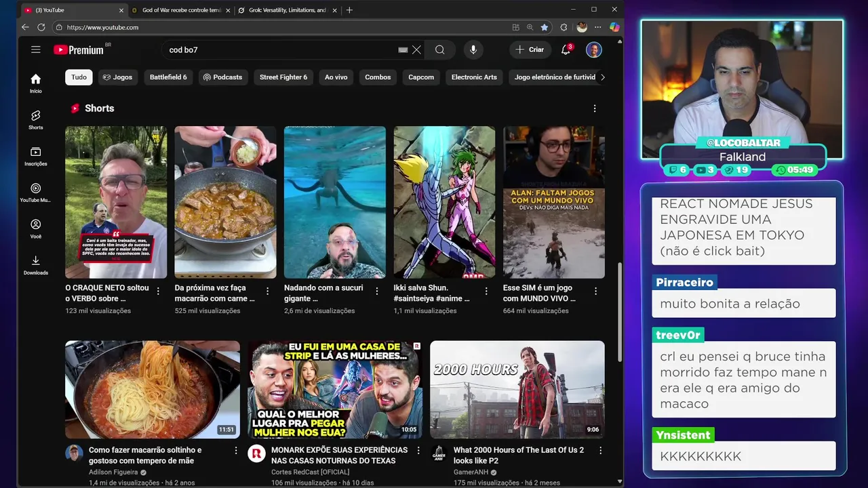
Task: Open Shorts in the sidebar
Action: 35,120
